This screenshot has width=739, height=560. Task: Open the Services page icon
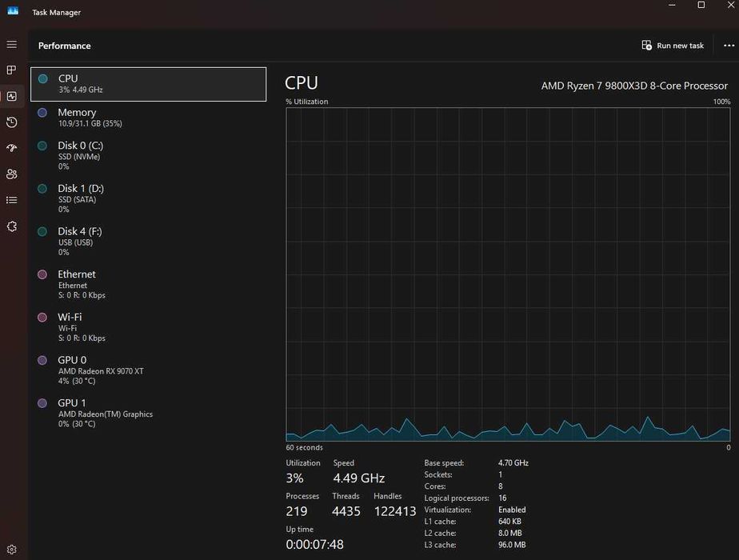tap(12, 226)
